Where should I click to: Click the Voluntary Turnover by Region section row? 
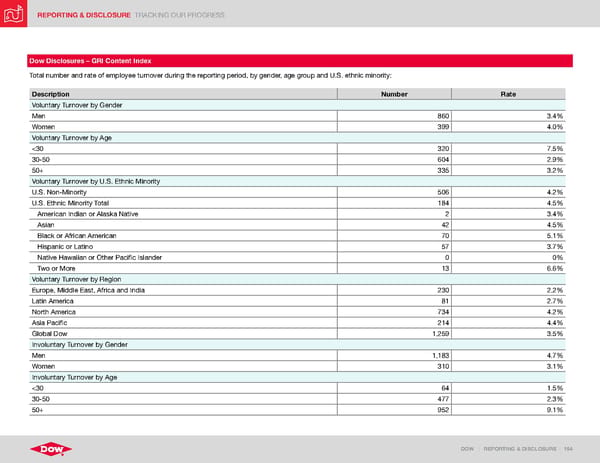tap(297, 279)
